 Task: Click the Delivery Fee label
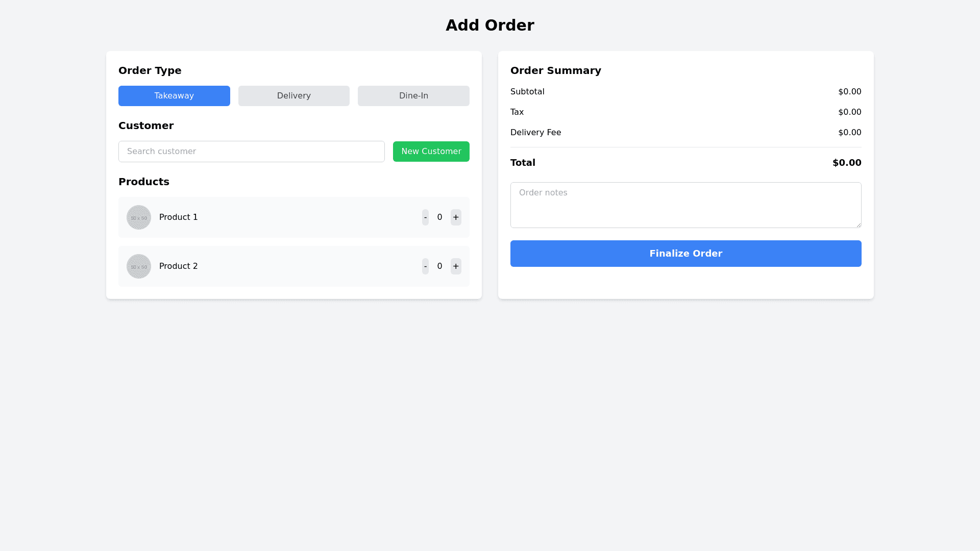click(535, 132)
